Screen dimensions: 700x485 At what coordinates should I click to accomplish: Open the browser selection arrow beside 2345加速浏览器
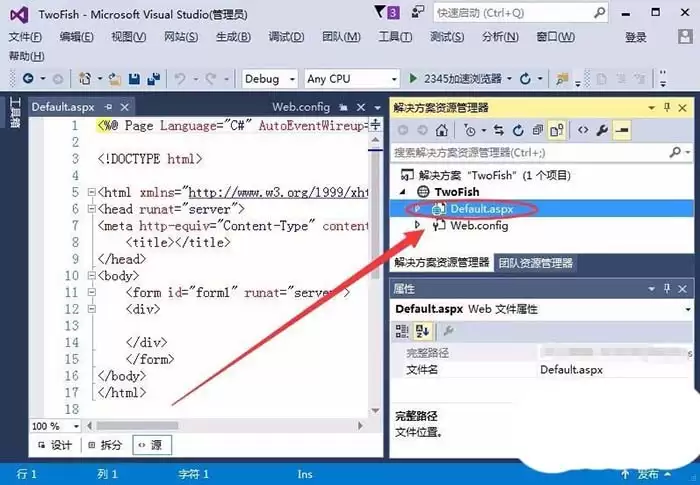pyautogui.click(x=509, y=79)
